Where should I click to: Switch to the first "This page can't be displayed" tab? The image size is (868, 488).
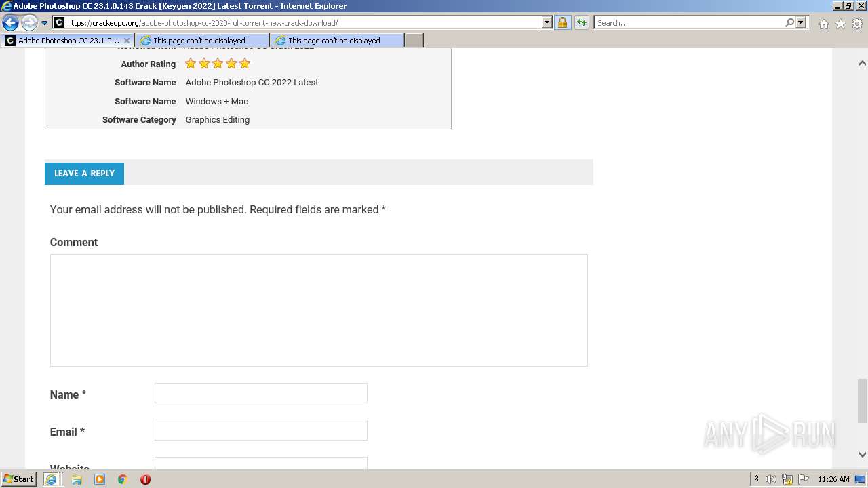[x=202, y=41]
